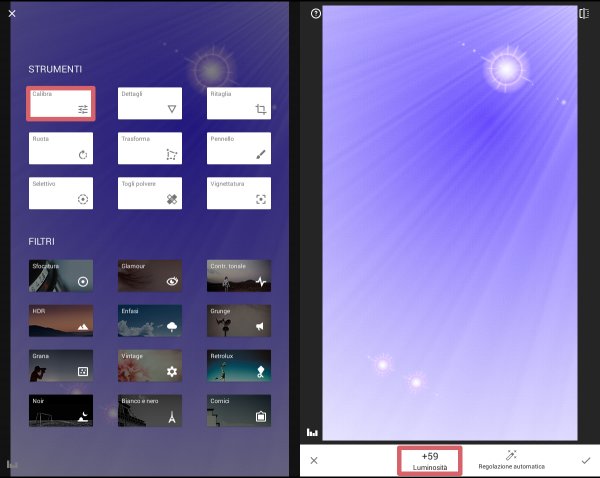Apply the Noir filter

60,410
